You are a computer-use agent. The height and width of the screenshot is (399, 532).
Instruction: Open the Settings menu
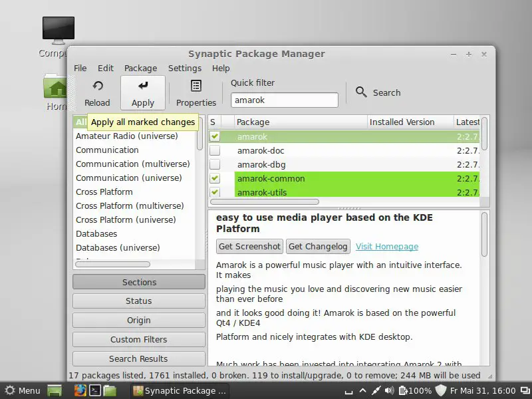[185, 68]
